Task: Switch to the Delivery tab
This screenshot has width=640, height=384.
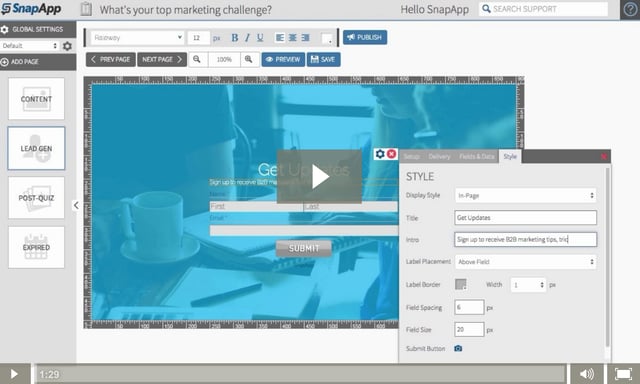Action: [x=439, y=157]
